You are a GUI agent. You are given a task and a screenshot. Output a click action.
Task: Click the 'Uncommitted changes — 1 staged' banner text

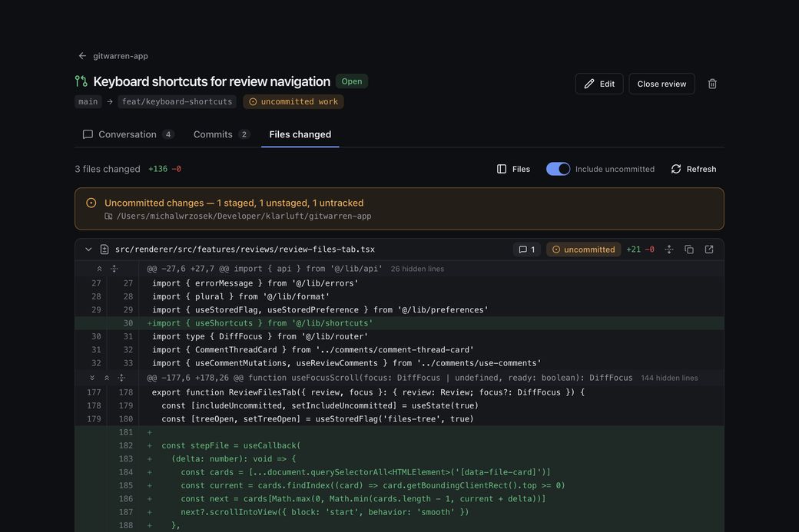[x=234, y=203]
